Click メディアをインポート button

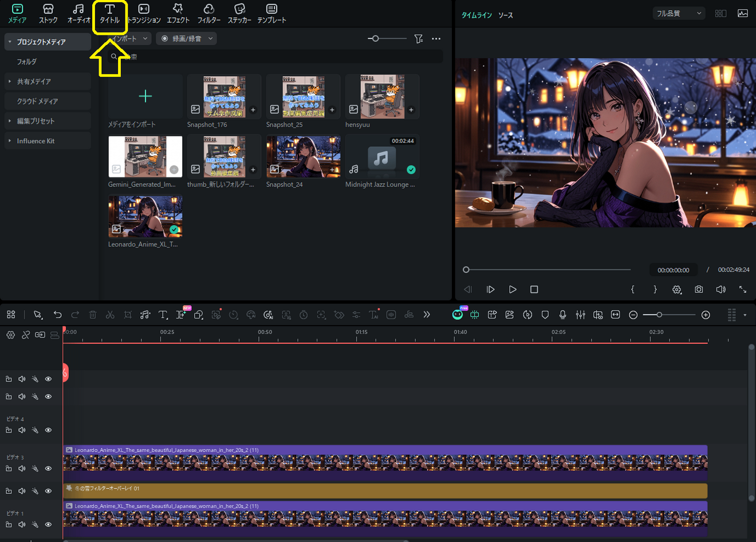[x=145, y=96]
